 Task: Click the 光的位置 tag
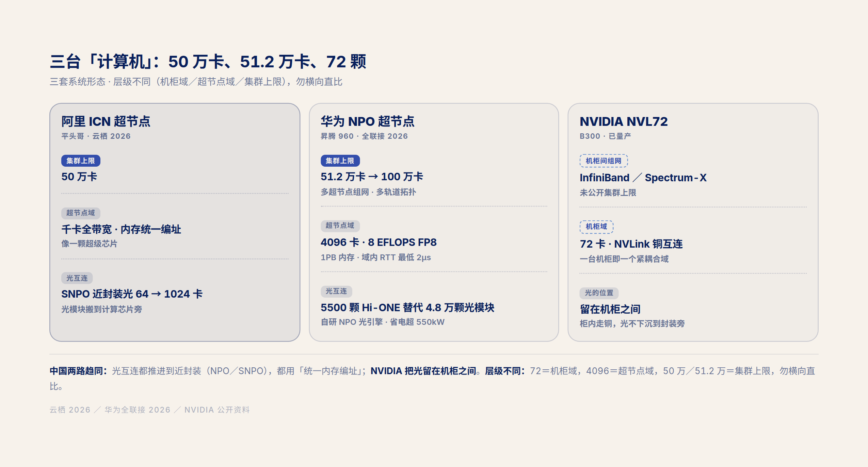pos(599,293)
